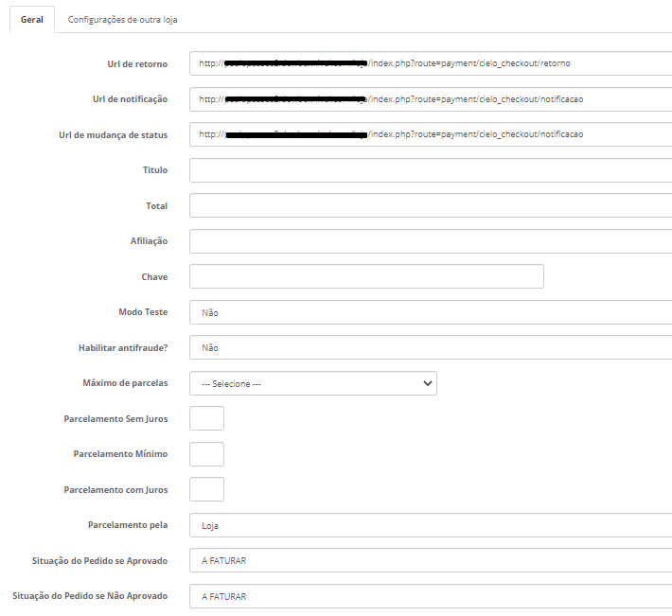Open the Modo Teste dropdown
Image resolution: width=672 pixels, height=616 pixels.
coord(431,312)
